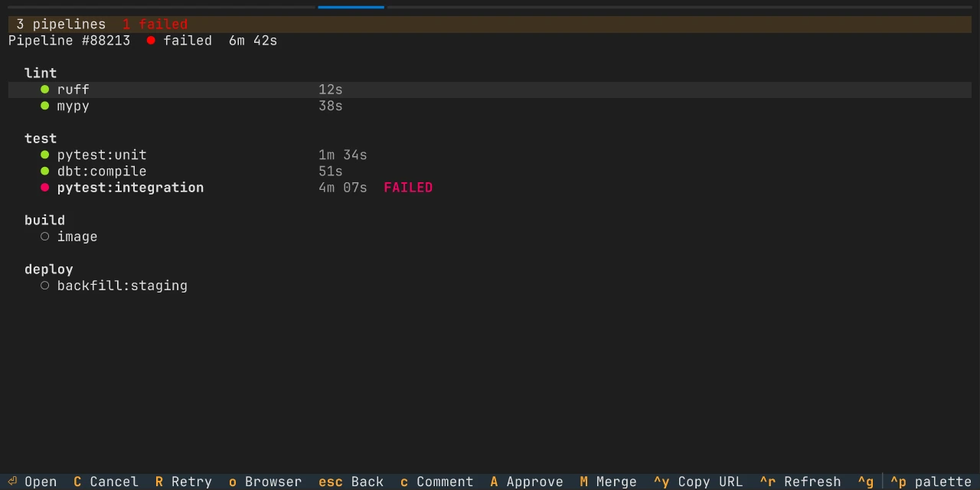The width and height of the screenshot is (980, 490).
Task: Click the build stage heading
Action: (44, 220)
